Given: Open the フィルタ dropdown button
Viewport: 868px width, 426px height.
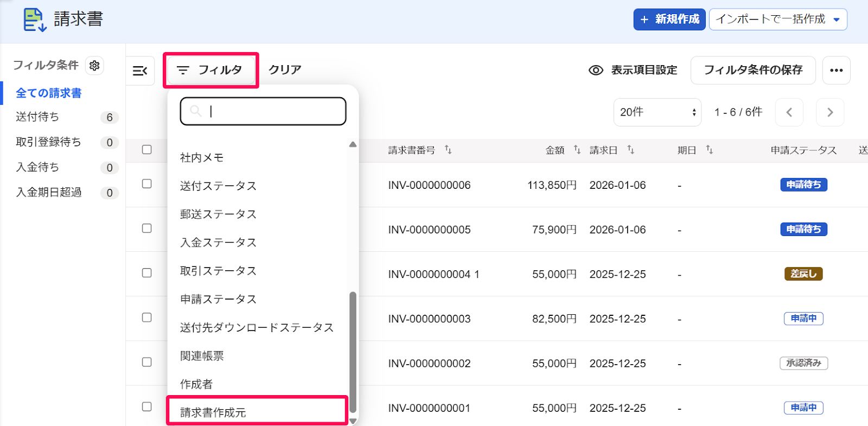Looking at the screenshot, I should (211, 70).
